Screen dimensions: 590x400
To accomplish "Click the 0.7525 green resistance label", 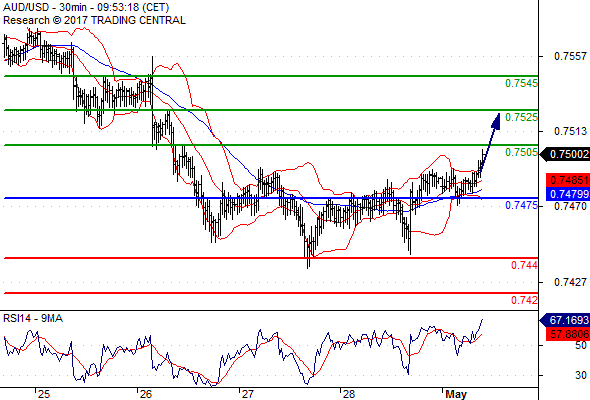I will (x=521, y=117).
